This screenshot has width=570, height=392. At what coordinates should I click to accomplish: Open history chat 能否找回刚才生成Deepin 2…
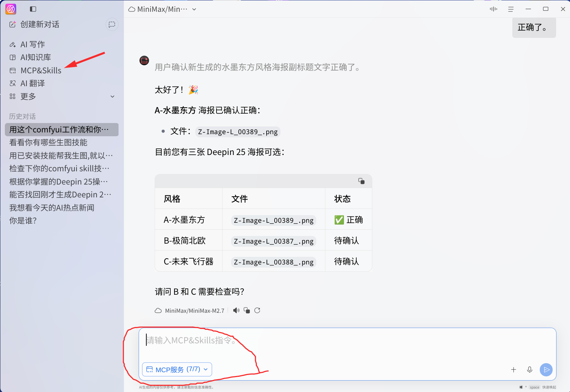[x=62, y=195]
